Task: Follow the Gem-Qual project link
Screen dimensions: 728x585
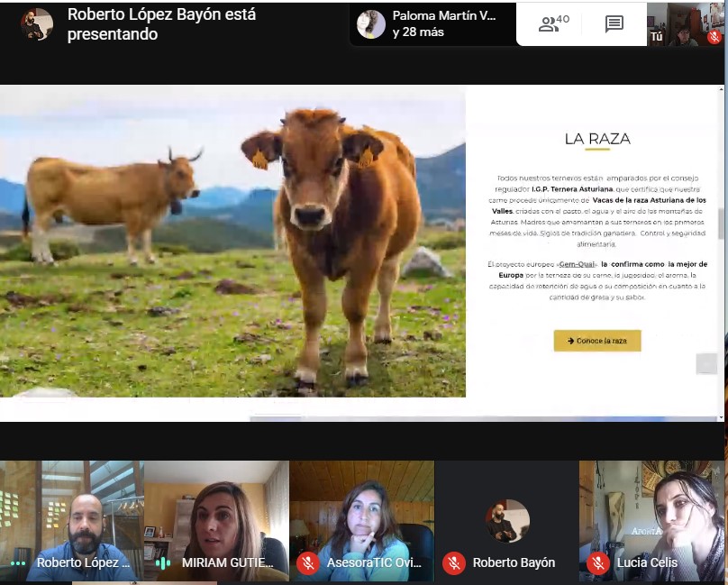Action: [577, 264]
